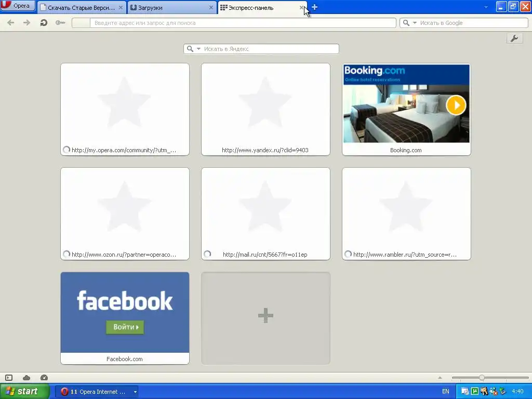Open the Opera main menu button
The image size is (532, 399).
(x=18, y=5)
